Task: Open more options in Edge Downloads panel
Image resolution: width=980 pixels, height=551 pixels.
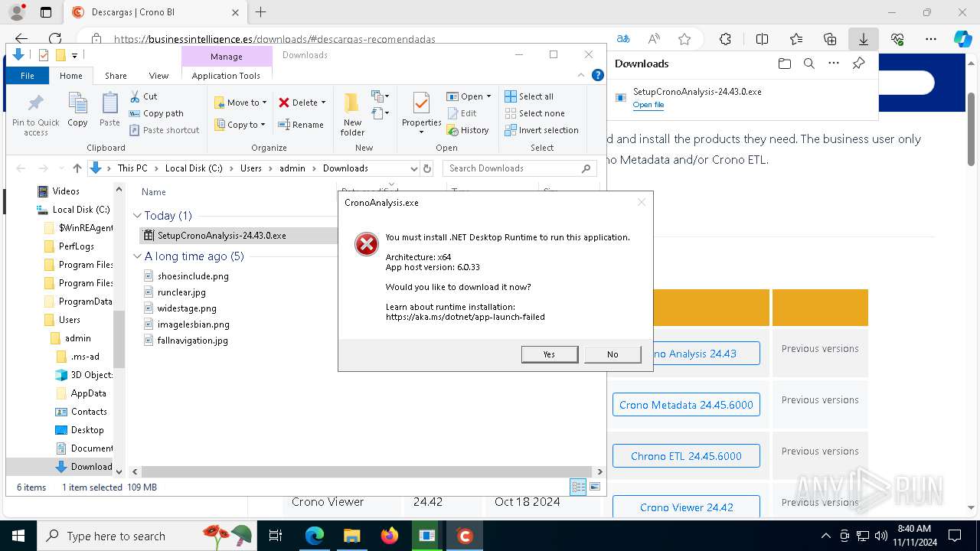Action: click(x=834, y=64)
